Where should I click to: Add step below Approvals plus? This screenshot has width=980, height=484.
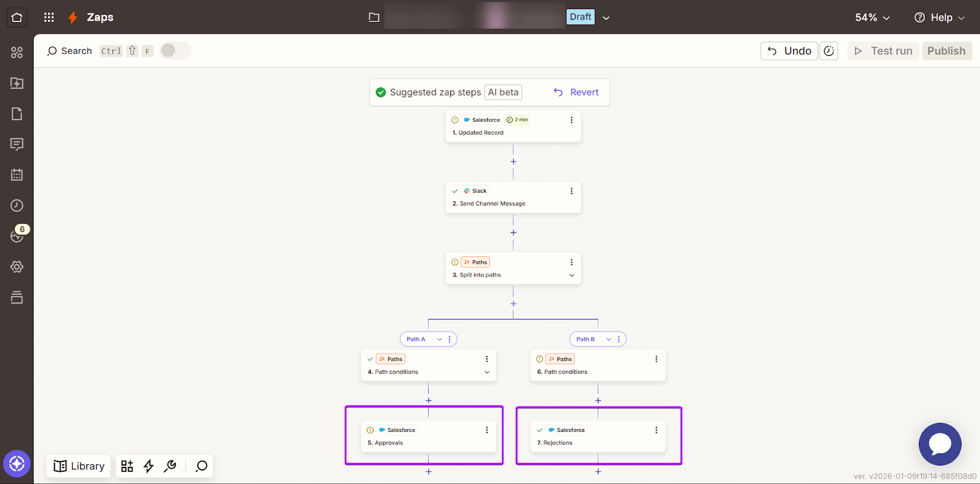(429, 472)
